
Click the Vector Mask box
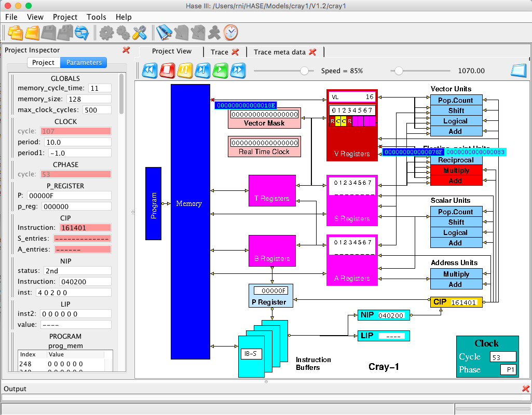(x=264, y=118)
